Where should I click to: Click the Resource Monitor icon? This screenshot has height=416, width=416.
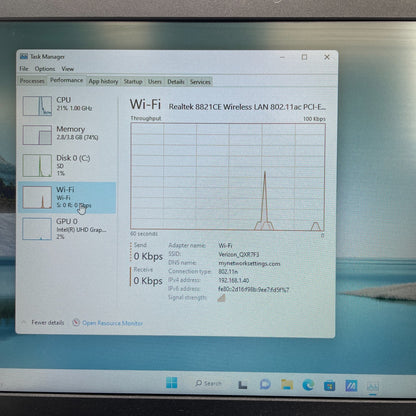point(76,322)
